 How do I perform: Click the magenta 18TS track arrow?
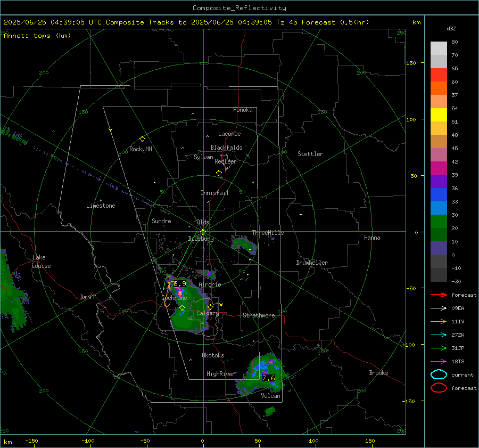point(439,362)
